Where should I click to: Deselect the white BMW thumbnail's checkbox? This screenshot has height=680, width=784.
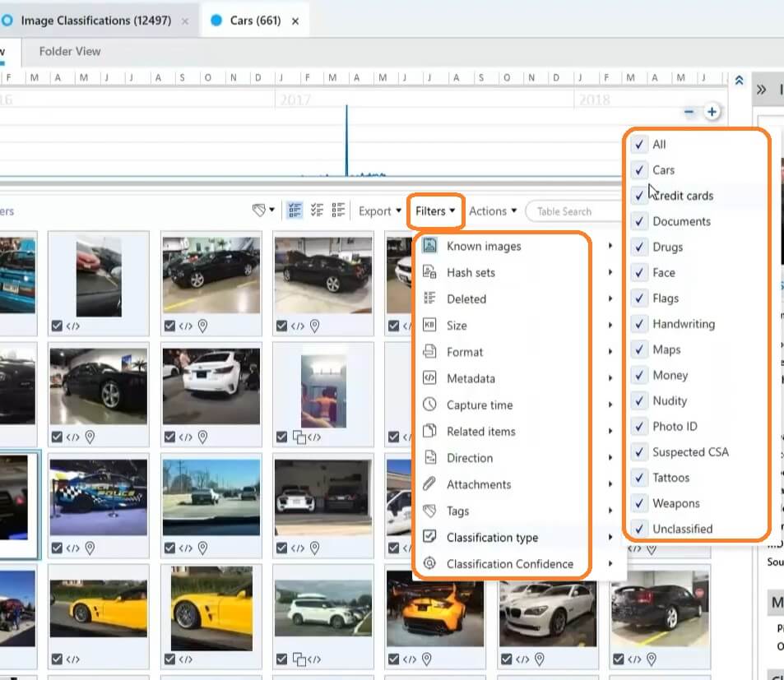(507, 659)
